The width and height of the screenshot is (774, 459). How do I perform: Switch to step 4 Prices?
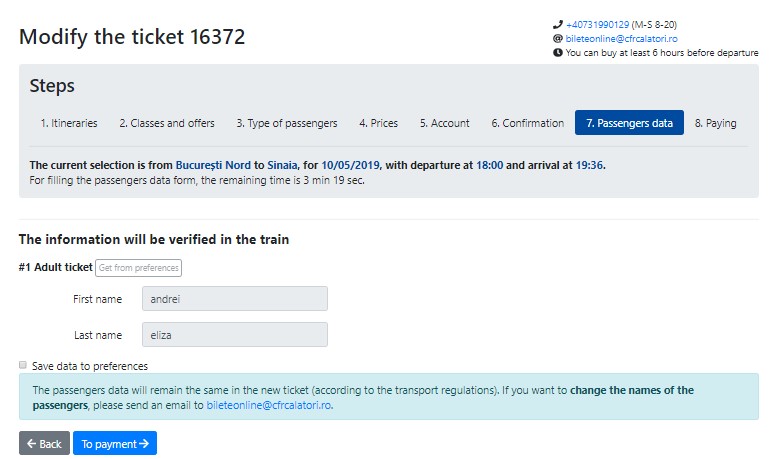379,123
